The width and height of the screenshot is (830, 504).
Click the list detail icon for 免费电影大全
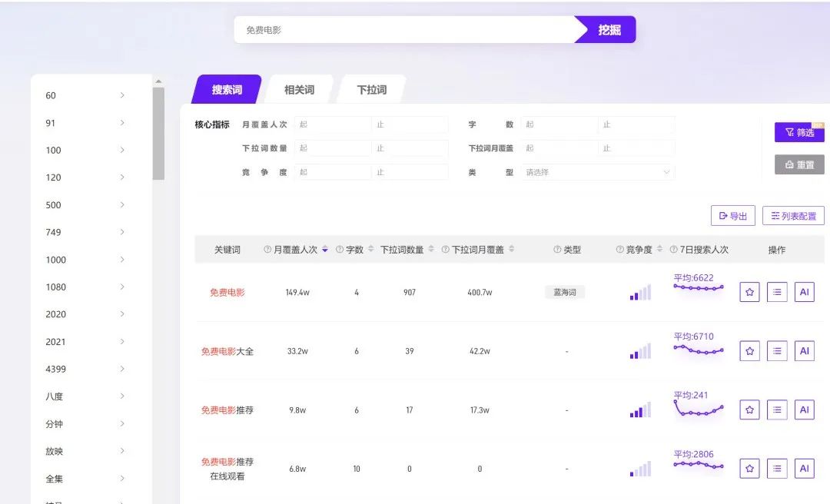[x=777, y=350]
